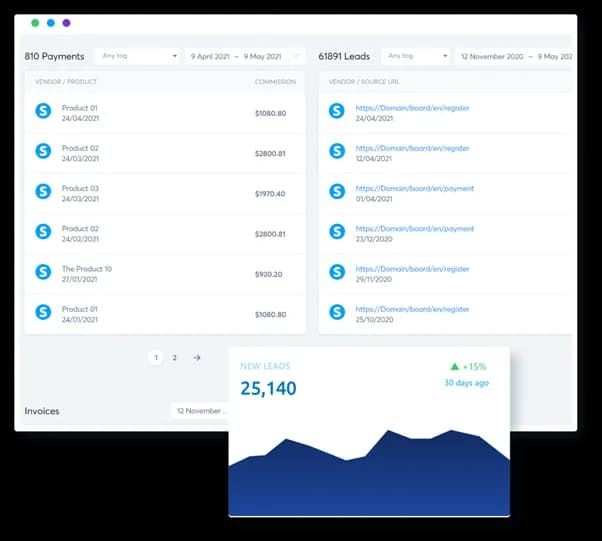Click the green +15% trend arrow

[455, 366]
